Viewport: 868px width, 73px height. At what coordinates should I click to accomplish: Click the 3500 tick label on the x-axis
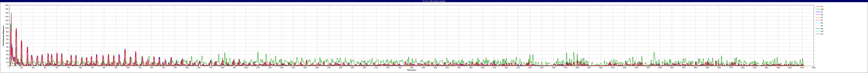coord(424,68)
